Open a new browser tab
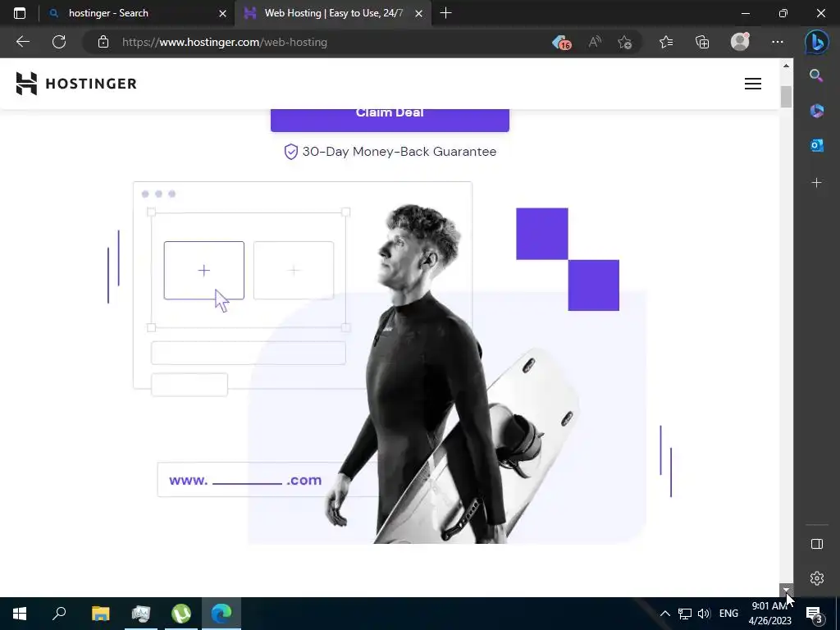The image size is (840, 630). pyautogui.click(x=445, y=13)
